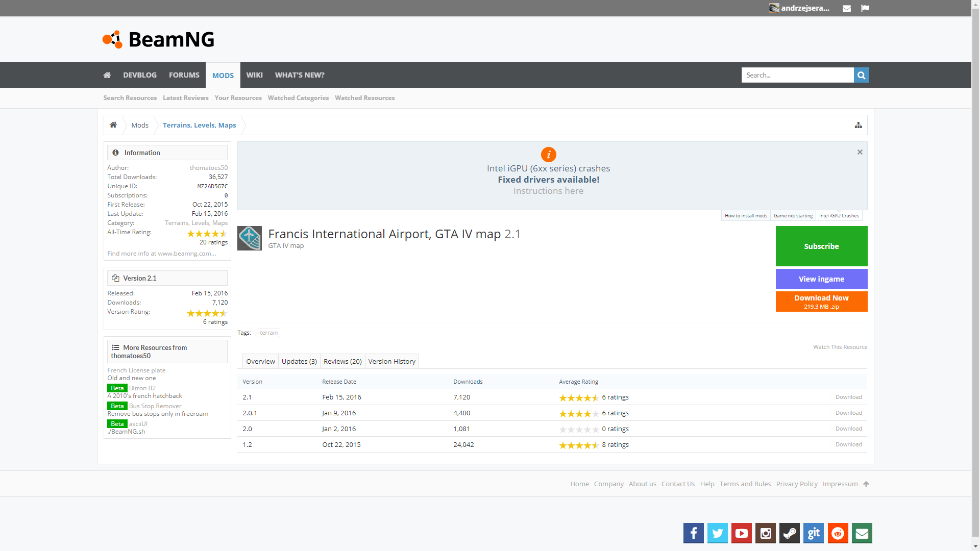This screenshot has height=551, width=980.
Task: Open the inbox envelope icon
Action: (x=846, y=8)
